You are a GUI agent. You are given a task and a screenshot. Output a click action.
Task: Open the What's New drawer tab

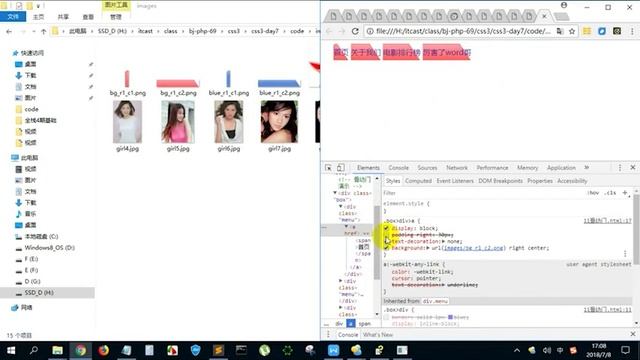(378, 335)
